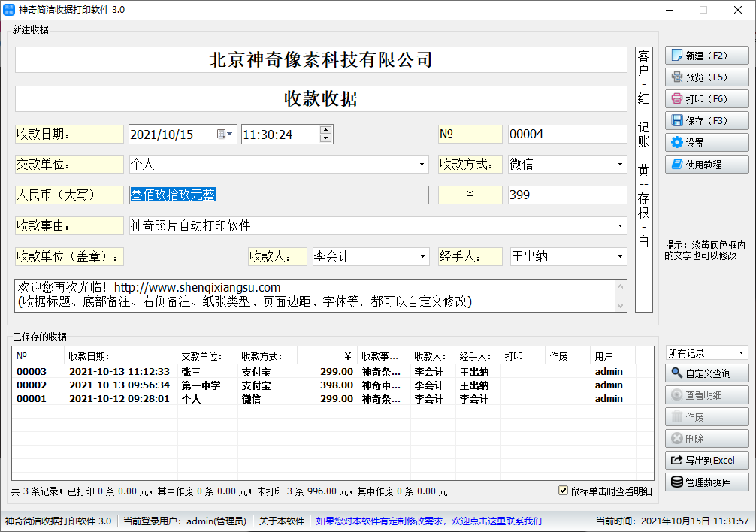Expand the 经手人 王出纳 dropdown
The height and width of the screenshot is (532, 756).
click(620, 256)
